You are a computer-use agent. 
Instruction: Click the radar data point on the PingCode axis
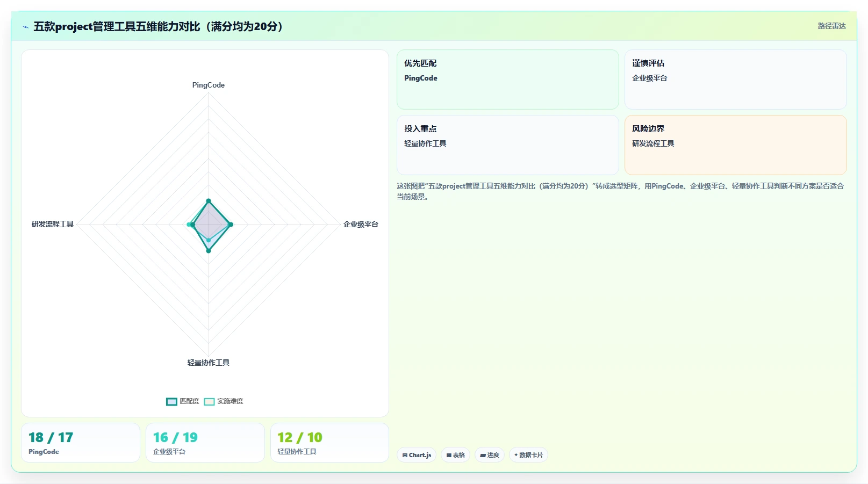click(x=209, y=201)
